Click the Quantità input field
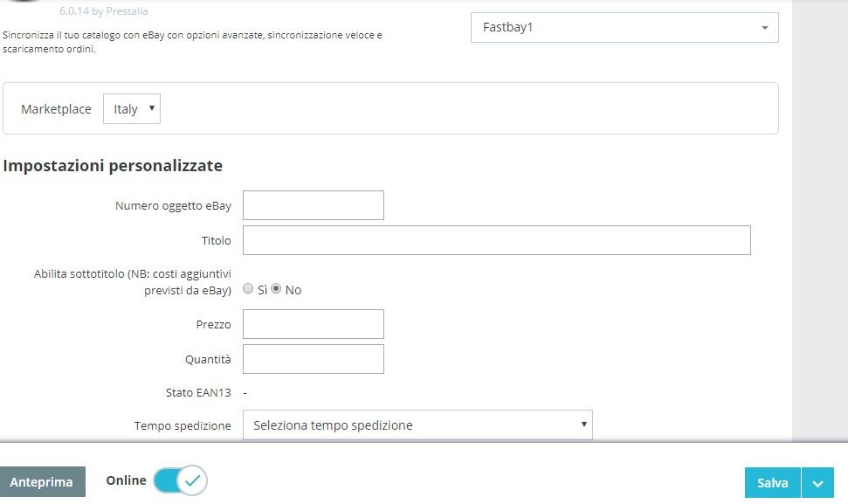848x504 pixels. click(314, 359)
